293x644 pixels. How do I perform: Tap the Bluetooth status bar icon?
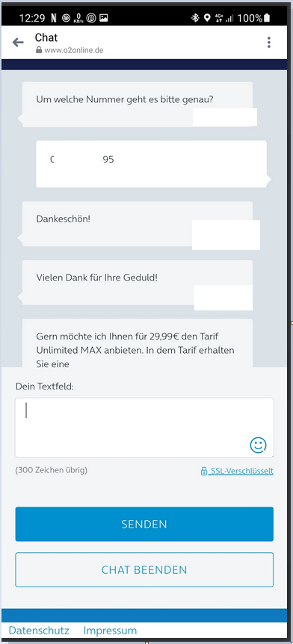[194, 18]
